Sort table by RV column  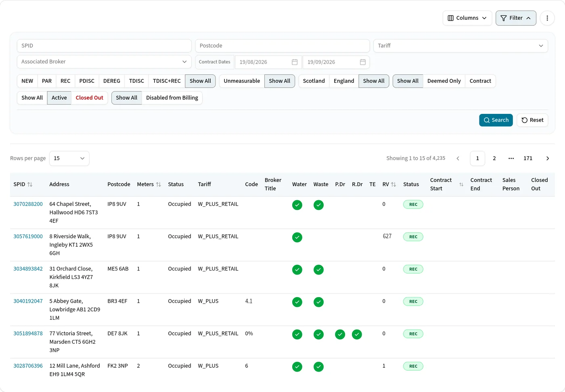(393, 184)
